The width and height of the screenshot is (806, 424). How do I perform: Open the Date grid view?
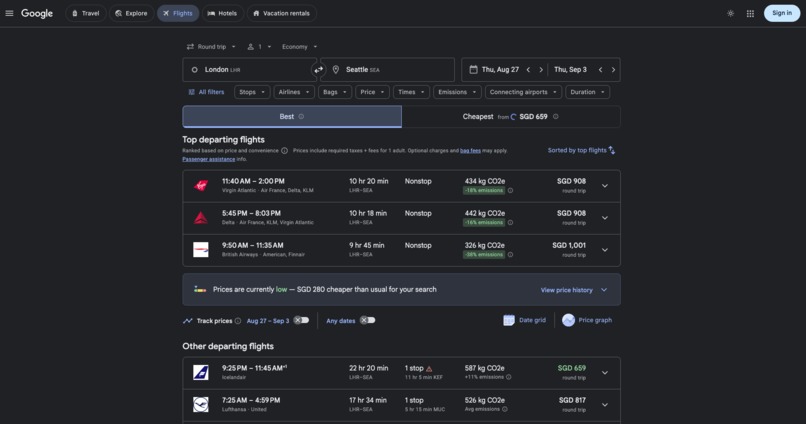(524, 320)
